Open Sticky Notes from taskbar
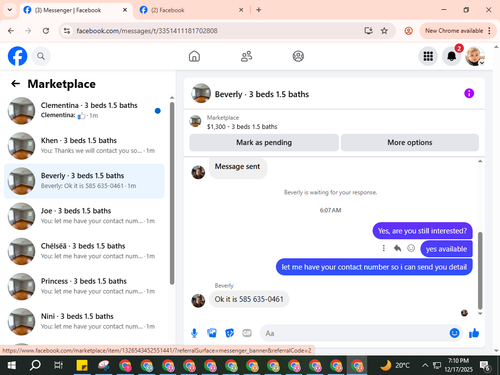 click(x=82, y=366)
